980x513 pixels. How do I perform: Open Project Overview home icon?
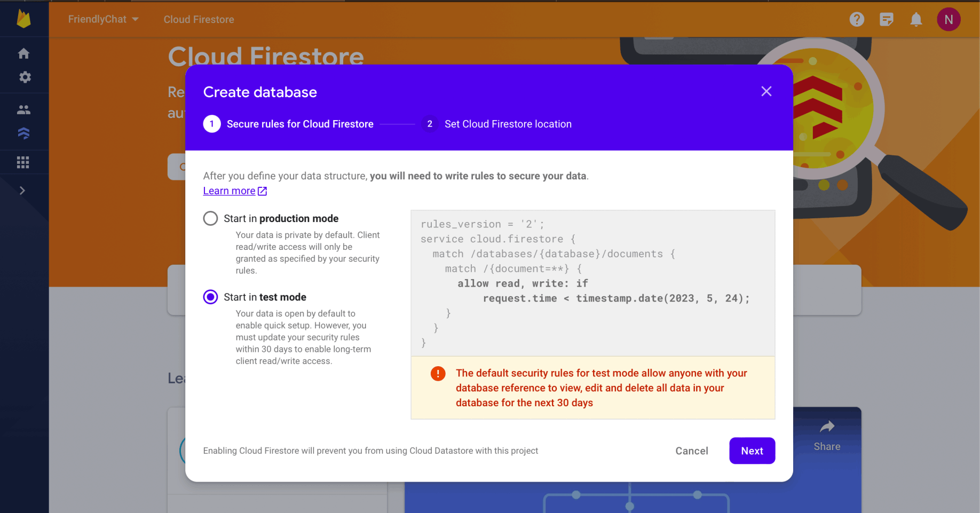pos(23,53)
